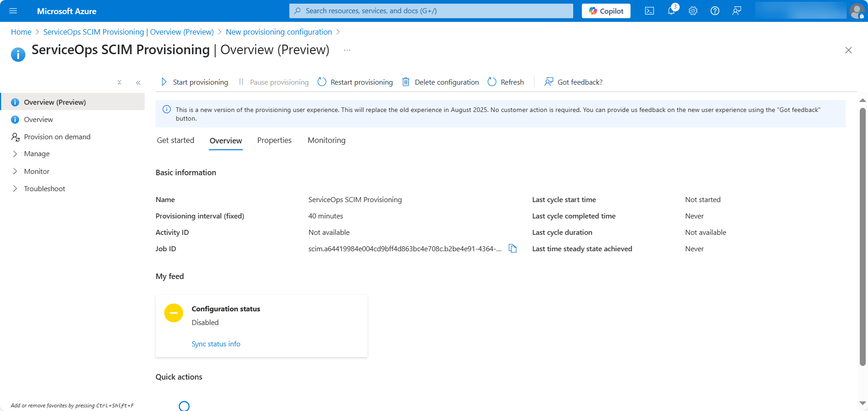Click Delete configuration
The height and width of the screenshot is (411, 868).
click(x=440, y=82)
